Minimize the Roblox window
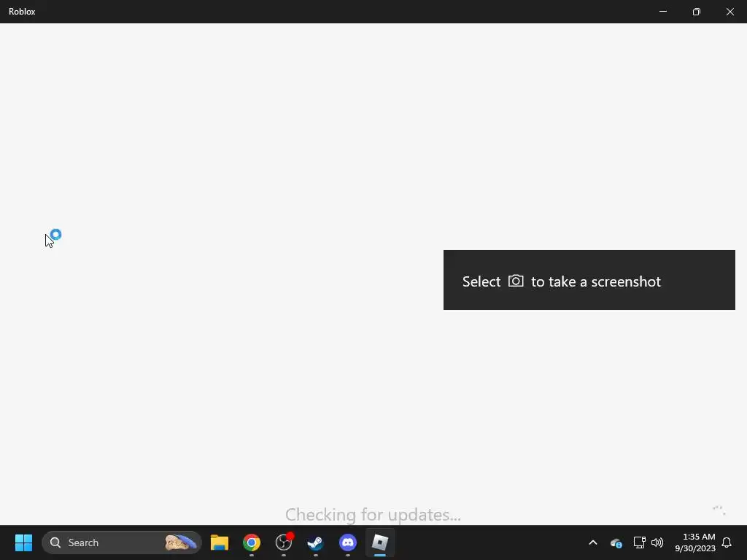This screenshot has height=560, width=747. click(x=662, y=12)
